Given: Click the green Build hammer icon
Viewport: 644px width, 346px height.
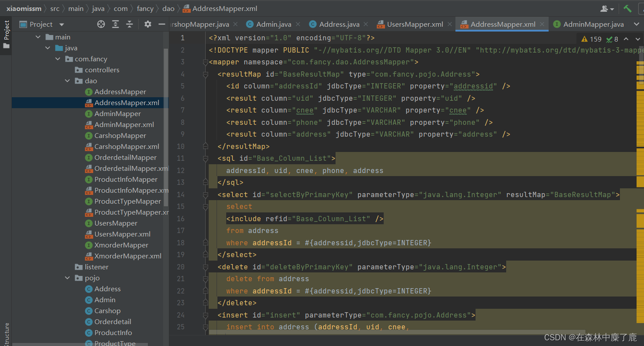Looking at the screenshot, I should point(628,8).
